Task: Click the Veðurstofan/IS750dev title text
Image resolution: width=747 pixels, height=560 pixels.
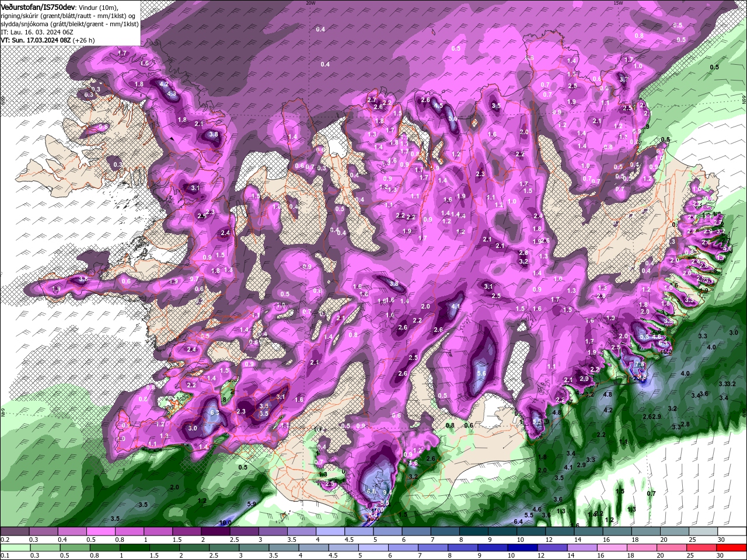Action: 38,7
